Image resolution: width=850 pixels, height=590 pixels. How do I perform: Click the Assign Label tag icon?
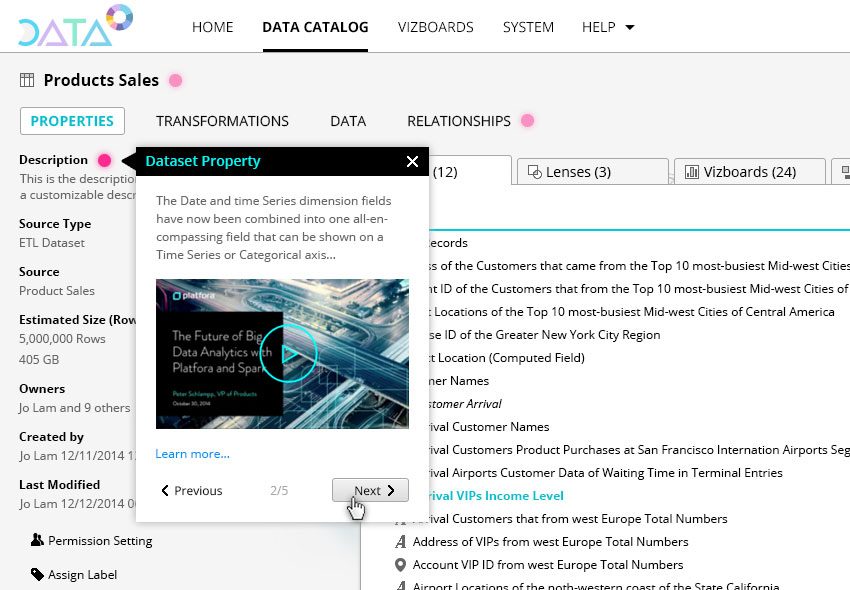(x=37, y=574)
